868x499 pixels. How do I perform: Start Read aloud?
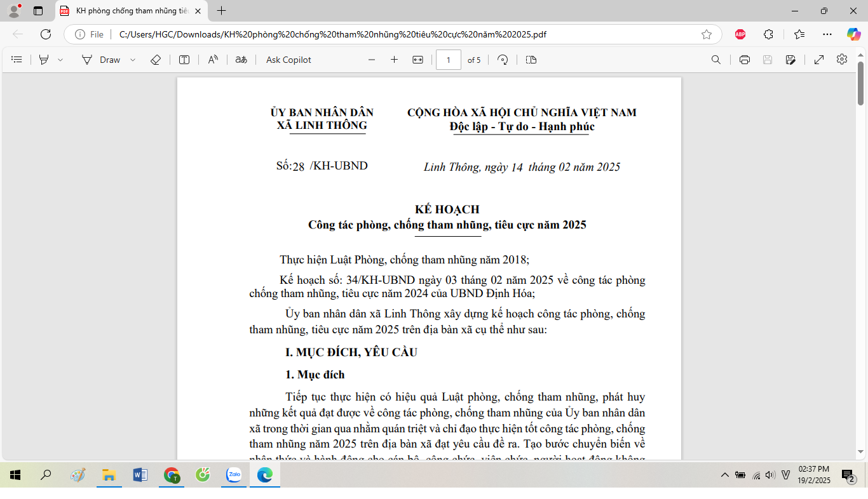tap(213, 60)
